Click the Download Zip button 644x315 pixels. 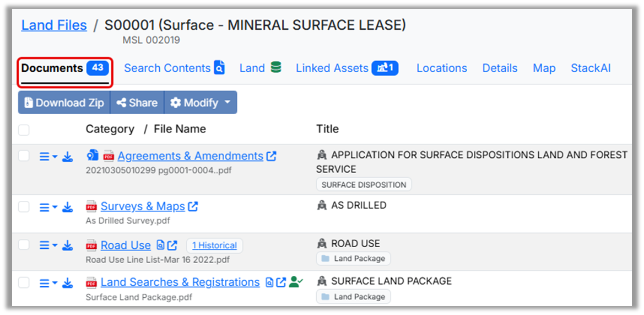pos(64,103)
